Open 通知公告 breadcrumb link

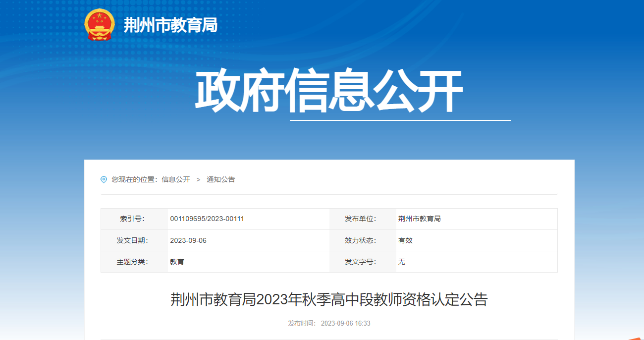[x=221, y=179]
